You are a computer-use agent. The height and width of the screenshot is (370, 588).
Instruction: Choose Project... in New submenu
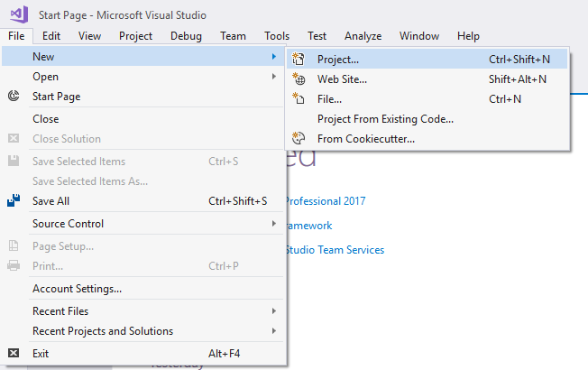[427, 59]
